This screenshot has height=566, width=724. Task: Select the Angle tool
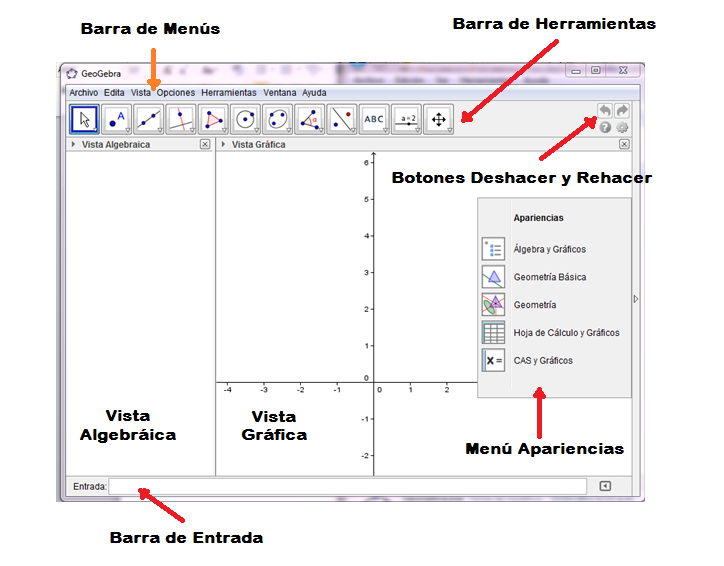pos(310,119)
